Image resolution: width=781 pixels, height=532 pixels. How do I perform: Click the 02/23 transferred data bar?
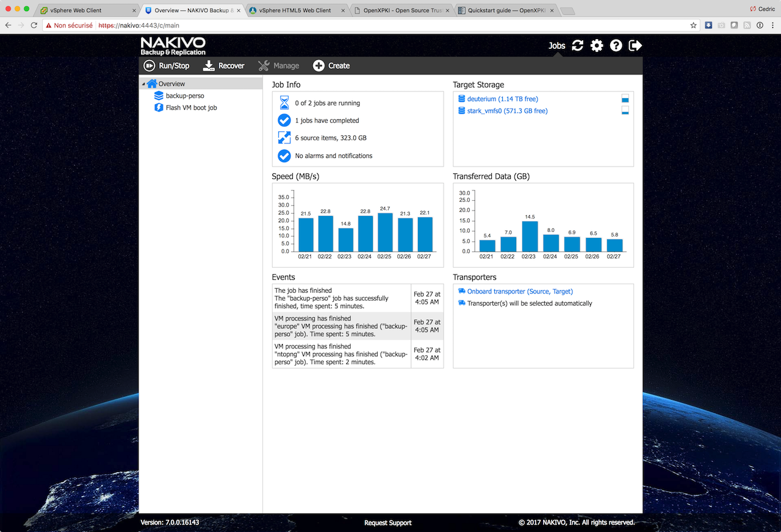(530, 236)
